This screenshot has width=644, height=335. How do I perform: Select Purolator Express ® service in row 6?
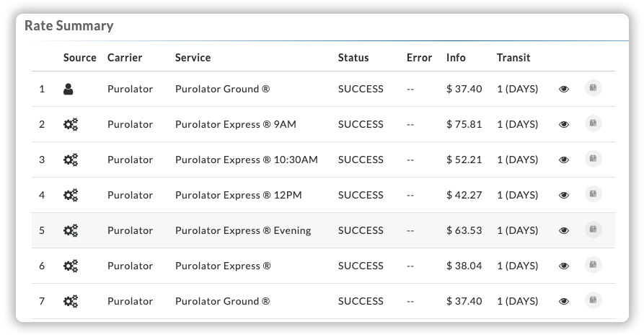click(x=223, y=266)
